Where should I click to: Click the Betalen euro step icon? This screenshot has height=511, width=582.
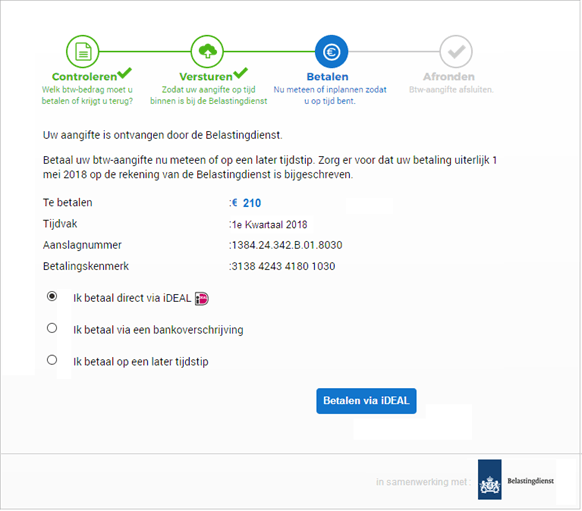click(331, 52)
